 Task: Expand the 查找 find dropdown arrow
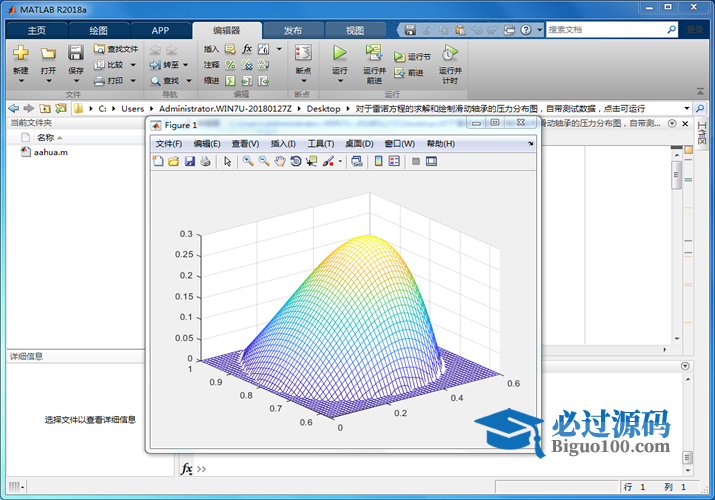pos(189,81)
